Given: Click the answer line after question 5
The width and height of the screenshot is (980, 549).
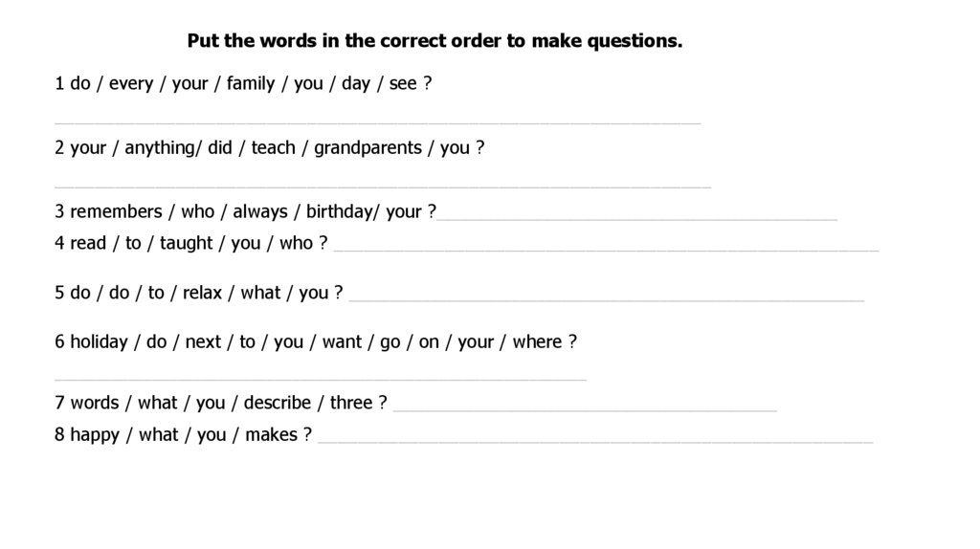Looking at the screenshot, I should pyautogui.click(x=607, y=300).
